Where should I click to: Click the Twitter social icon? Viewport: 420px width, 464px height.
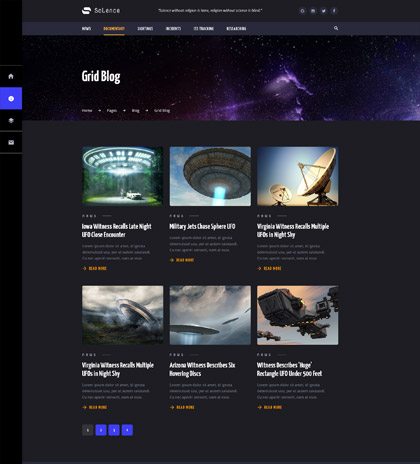pyautogui.click(x=323, y=11)
